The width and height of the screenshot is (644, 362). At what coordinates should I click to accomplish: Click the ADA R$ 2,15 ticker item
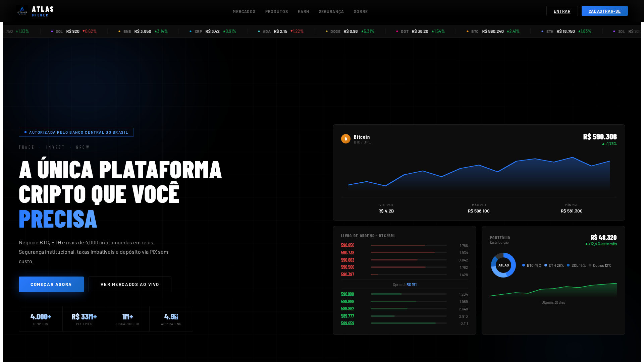(x=281, y=31)
